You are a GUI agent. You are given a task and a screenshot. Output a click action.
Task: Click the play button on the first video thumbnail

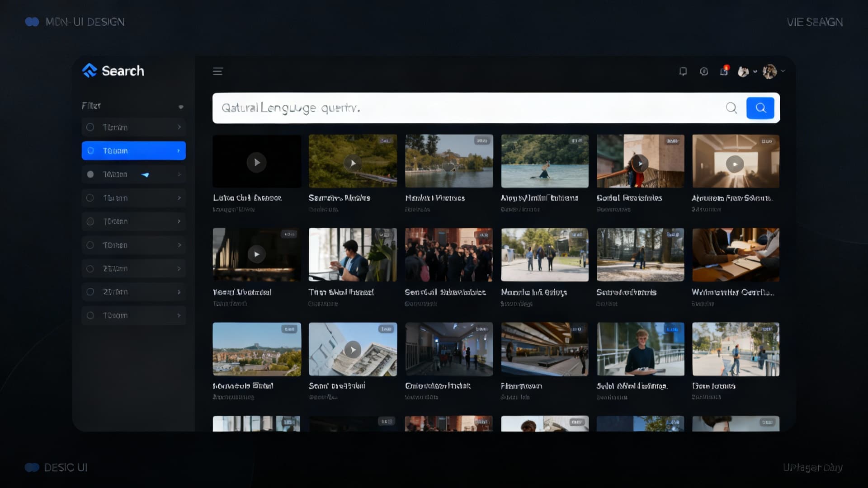coord(256,163)
